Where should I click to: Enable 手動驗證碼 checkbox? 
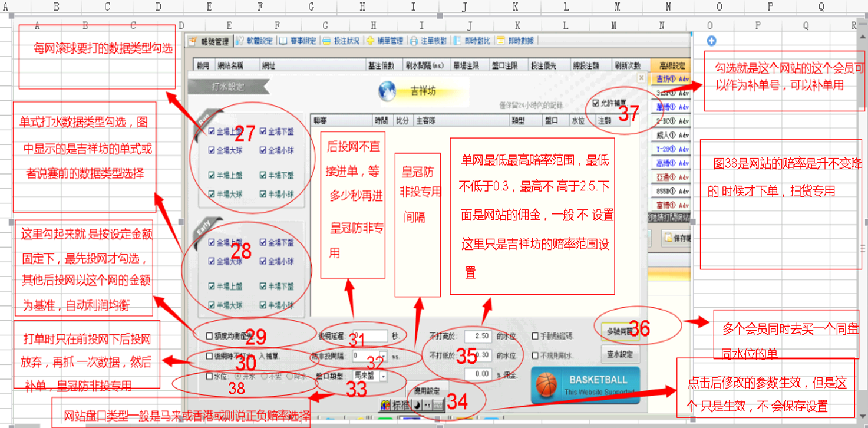tap(535, 336)
